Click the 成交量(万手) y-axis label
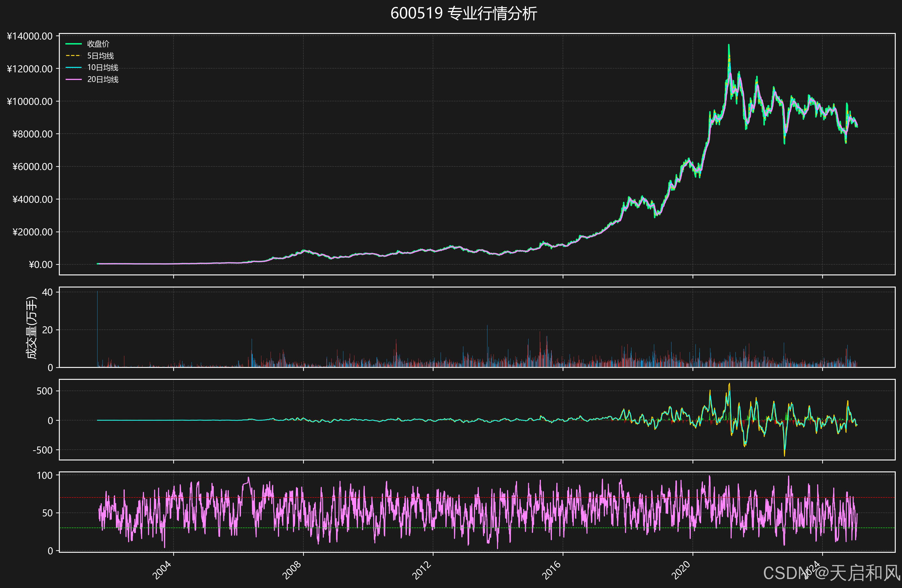Image resolution: width=902 pixels, height=588 pixels. [31, 328]
